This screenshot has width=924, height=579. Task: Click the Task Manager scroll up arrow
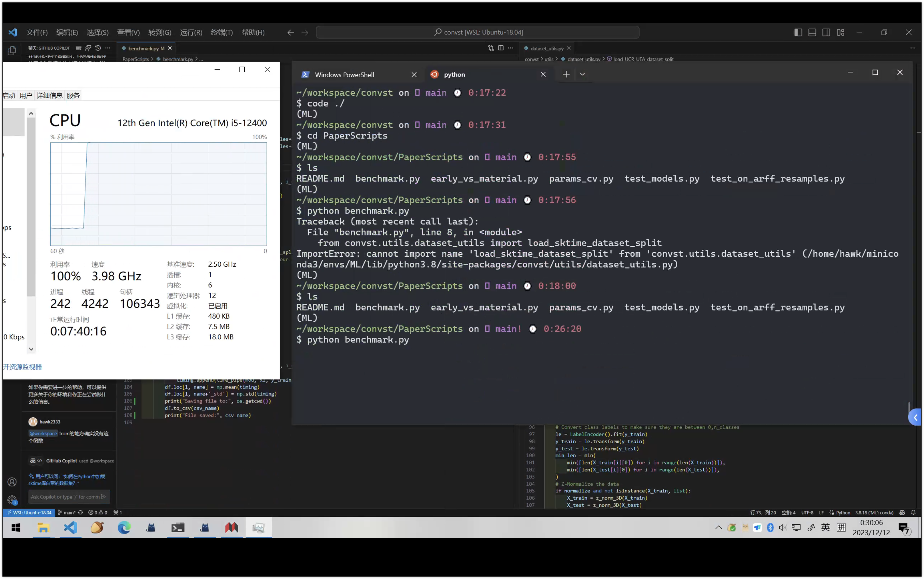pos(31,113)
